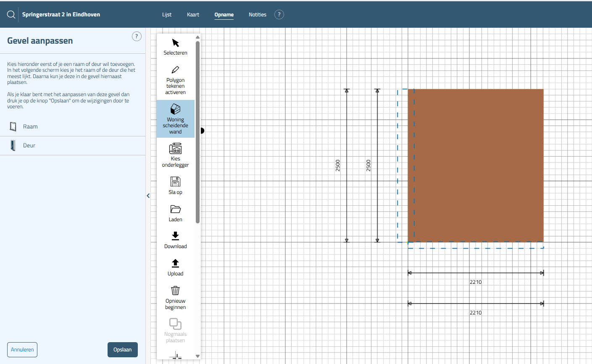
Task: Collapse the left sidebar panel chevron
Action: [x=148, y=196]
